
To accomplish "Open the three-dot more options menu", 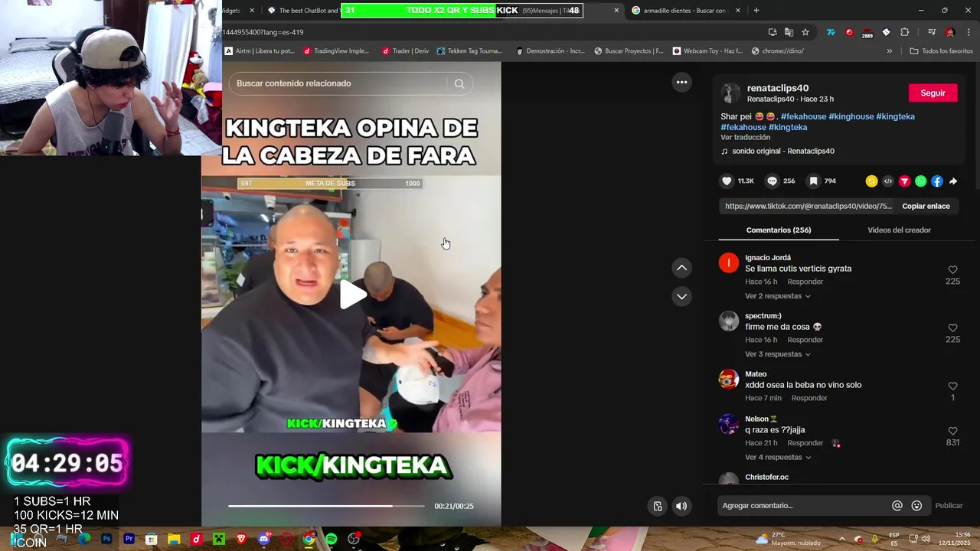I will coord(681,82).
